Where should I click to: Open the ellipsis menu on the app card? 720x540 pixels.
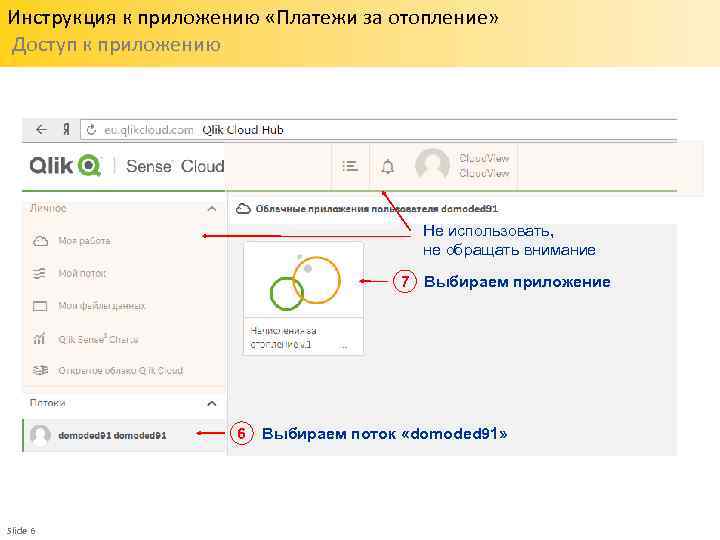click(344, 346)
